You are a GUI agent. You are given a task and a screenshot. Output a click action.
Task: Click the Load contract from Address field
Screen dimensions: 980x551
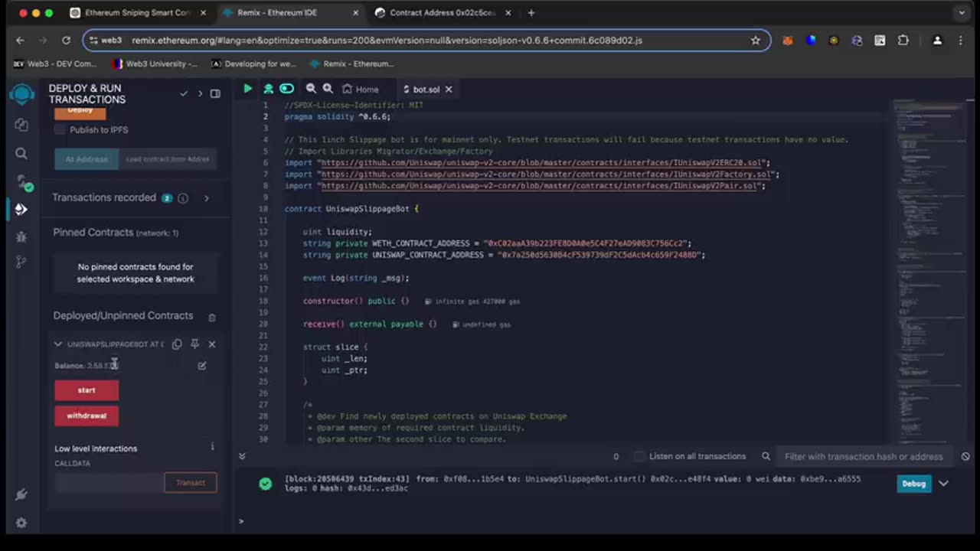[x=168, y=159]
